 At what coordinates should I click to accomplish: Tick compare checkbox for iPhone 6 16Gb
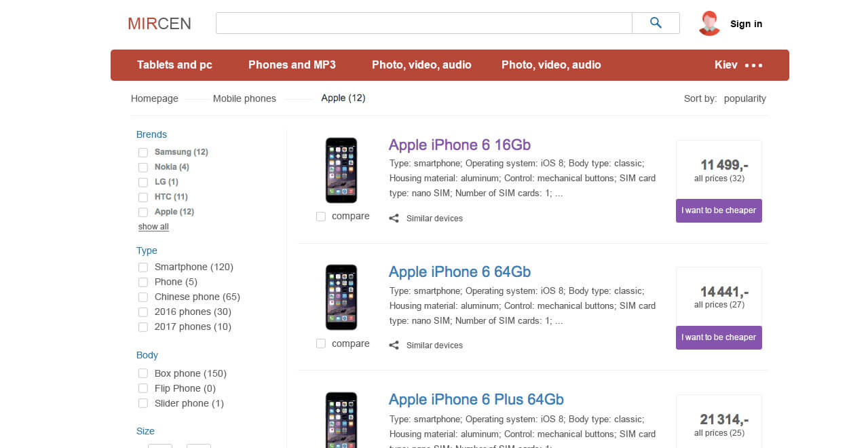pos(321,217)
